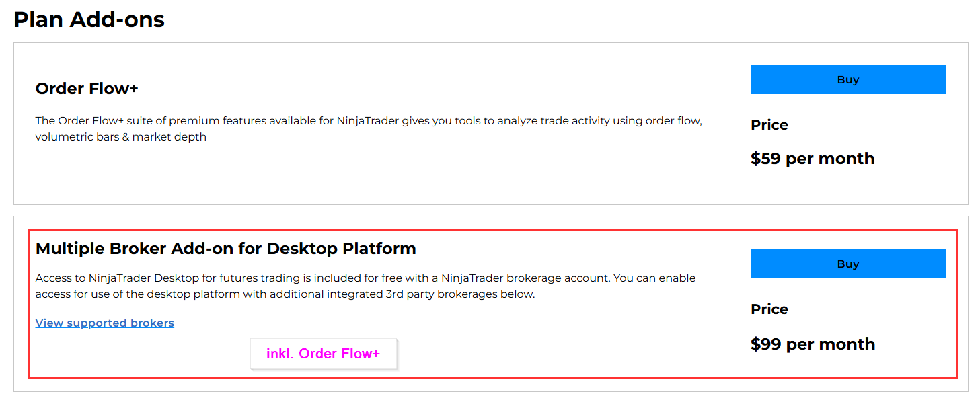Click the line mentioning 3rd party brokerages
This screenshot has width=980, height=398.
(x=285, y=294)
